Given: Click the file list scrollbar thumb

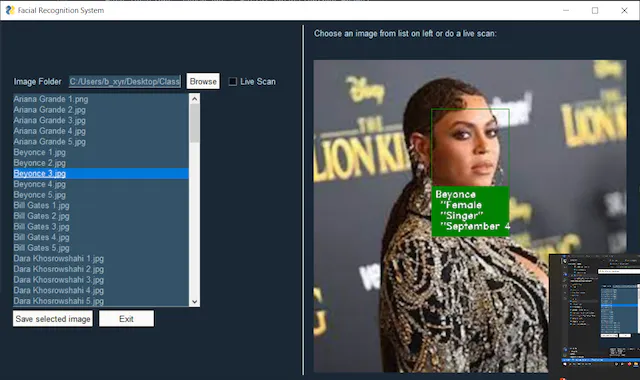Looking at the screenshot, I should pyautogui.click(x=195, y=123).
